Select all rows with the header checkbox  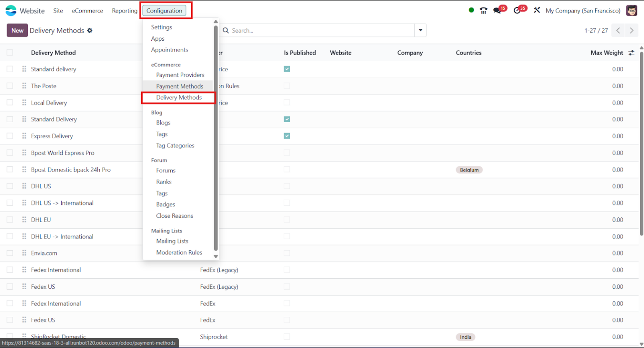point(10,52)
